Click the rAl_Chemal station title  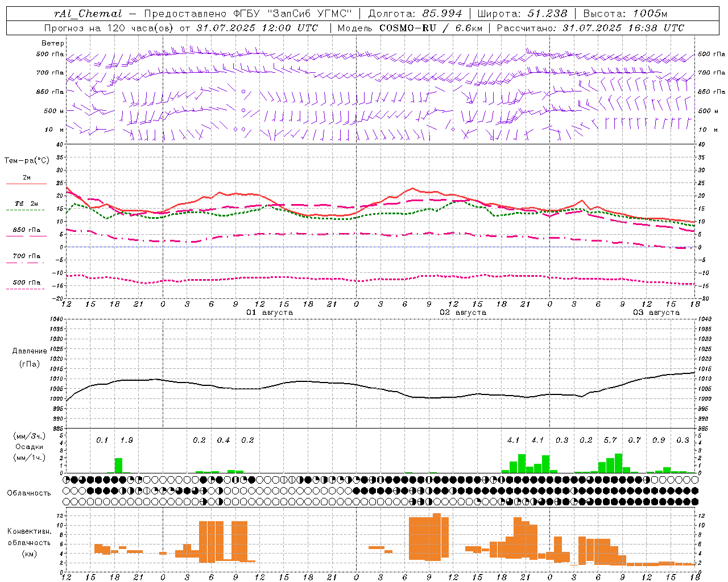pos(88,14)
